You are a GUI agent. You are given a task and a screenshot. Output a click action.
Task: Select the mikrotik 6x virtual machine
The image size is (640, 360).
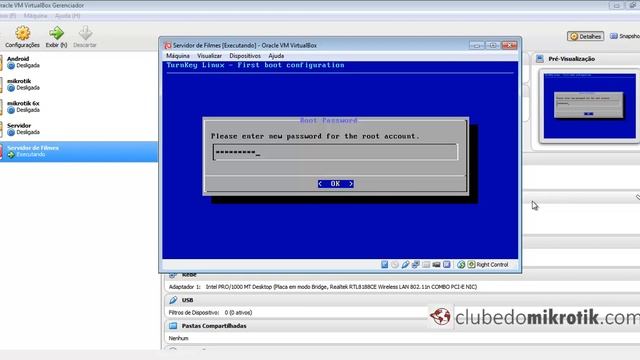point(78,107)
